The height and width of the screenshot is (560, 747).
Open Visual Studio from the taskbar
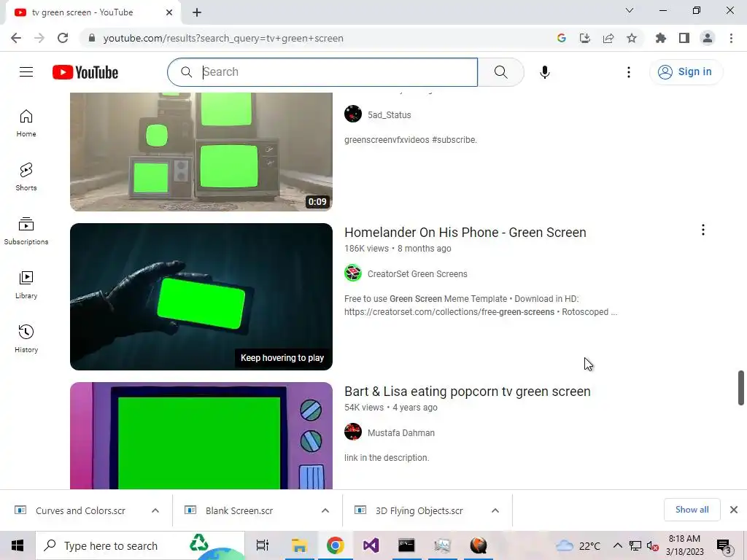[371, 545]
